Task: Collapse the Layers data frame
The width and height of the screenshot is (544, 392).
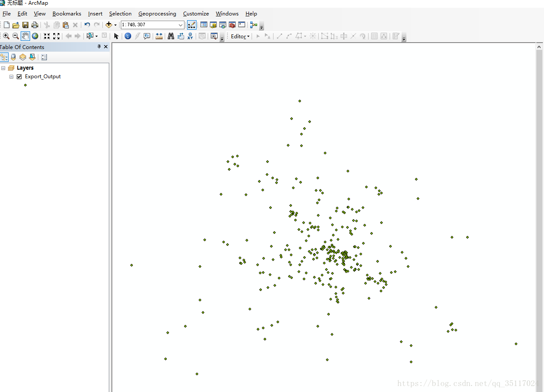Action: tap(3, 68)
